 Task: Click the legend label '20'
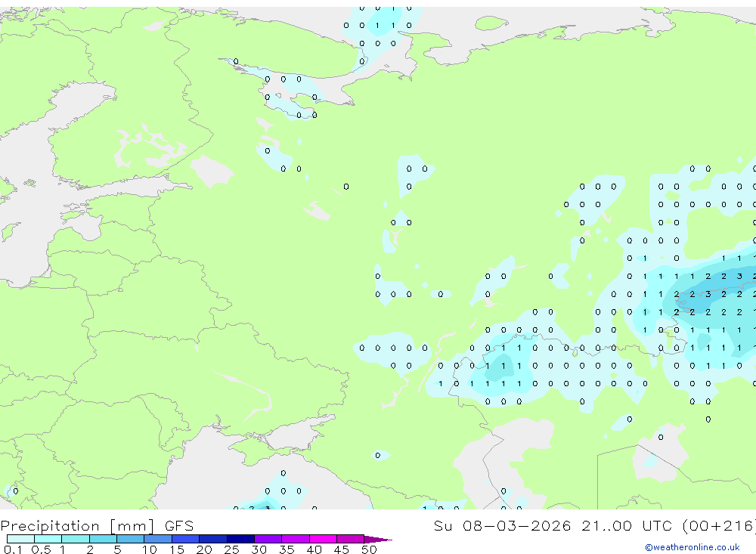tap(204, 549)
